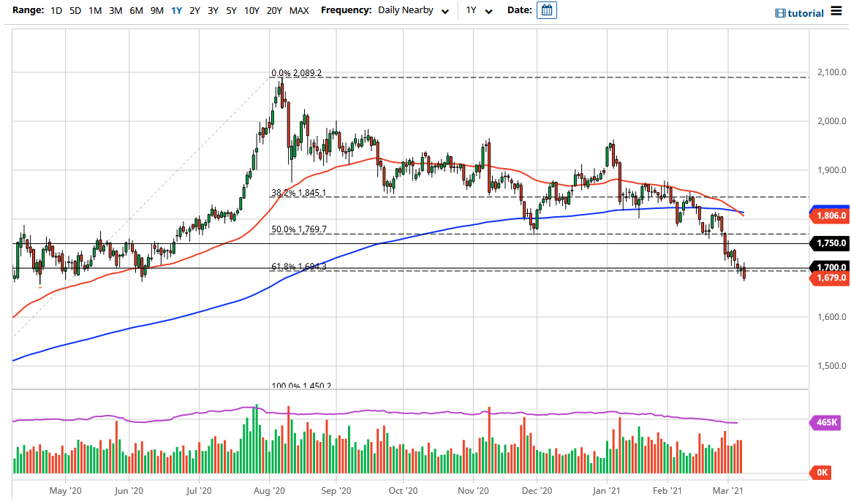
Task: Click the 0K volume axis tag
Action: tap(821, 473)
